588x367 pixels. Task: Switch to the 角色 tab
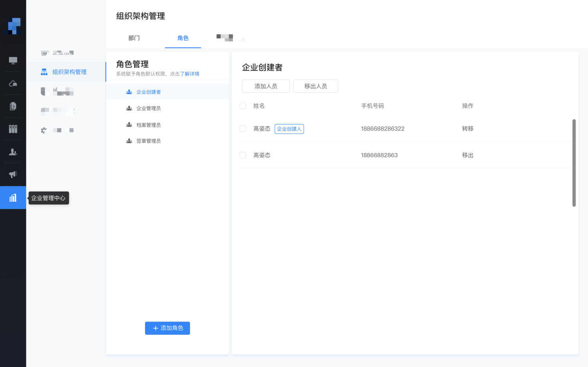(183, 38)
